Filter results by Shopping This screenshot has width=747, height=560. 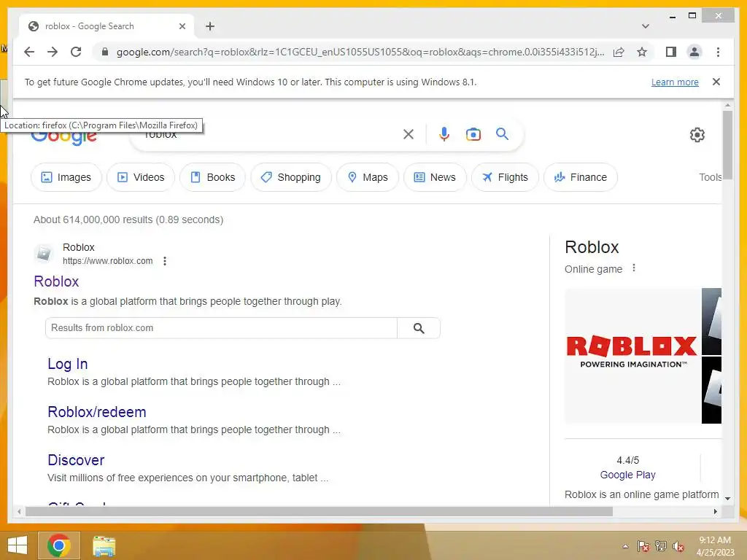pos(290,177)
